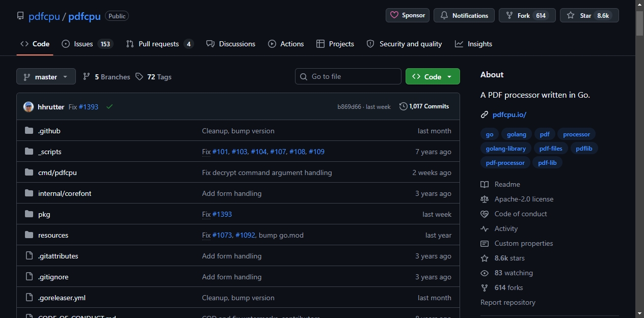The width and height of the screenshot is (644, 318).
Task: Click the Report repository link
Action: 508,302
